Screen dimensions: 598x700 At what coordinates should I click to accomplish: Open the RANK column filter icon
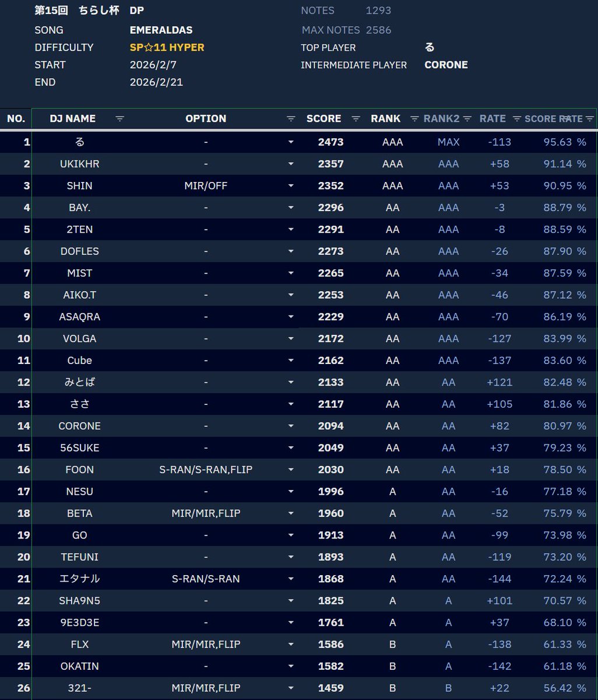[414, 118]
